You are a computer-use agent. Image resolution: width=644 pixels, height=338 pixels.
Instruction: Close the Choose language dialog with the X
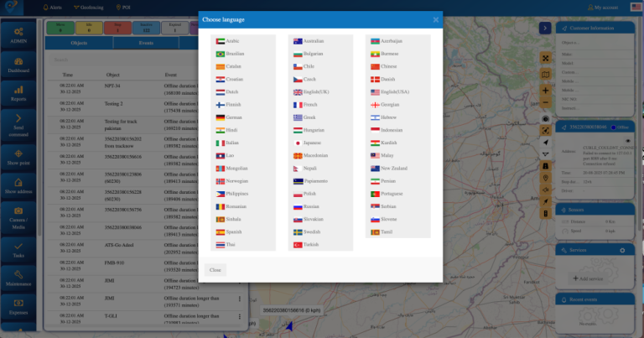point(435,19)
